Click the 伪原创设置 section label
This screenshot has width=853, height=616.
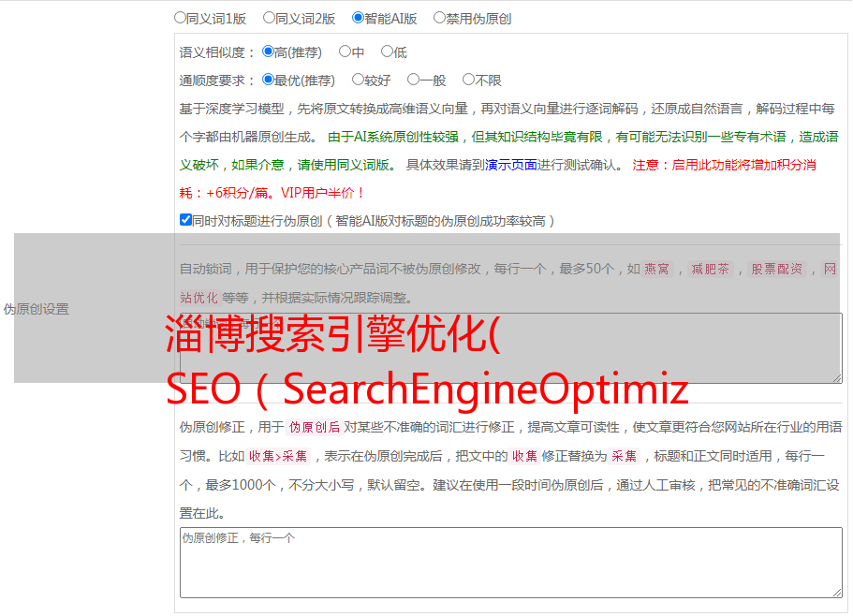click(x=36, y=309)
